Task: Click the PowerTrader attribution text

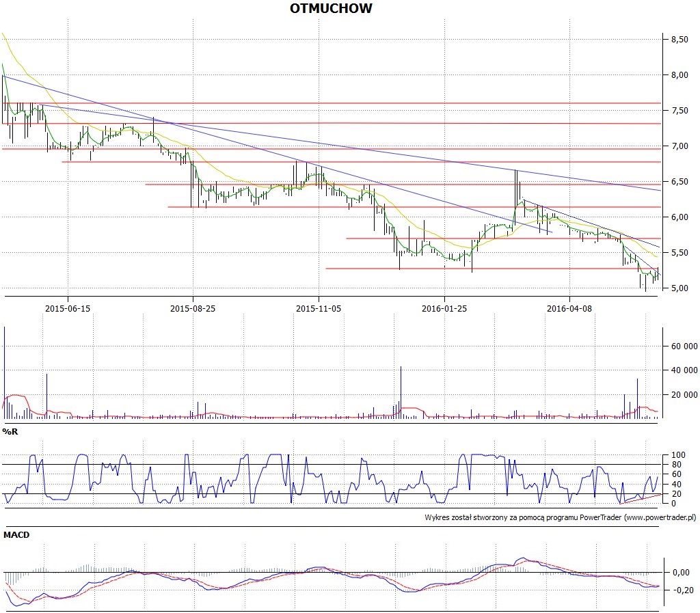Action: click(561, 517)
